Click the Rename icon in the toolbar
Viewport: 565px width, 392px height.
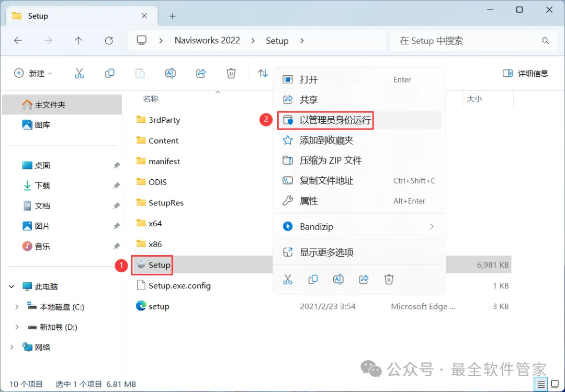[x=170, y=73]
